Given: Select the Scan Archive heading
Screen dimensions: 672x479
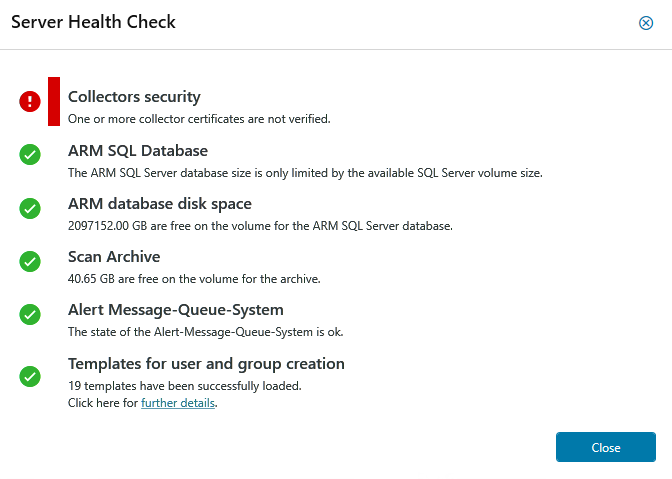Looking at the screenshot, I should 114,257.
